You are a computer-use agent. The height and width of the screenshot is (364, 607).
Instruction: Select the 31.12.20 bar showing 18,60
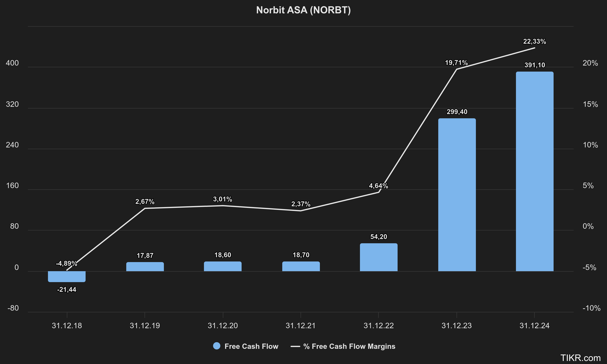223,267
